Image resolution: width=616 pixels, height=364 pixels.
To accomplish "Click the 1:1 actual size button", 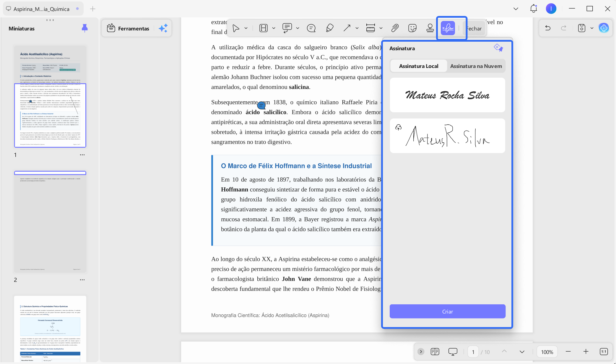I will coord(604,352).
